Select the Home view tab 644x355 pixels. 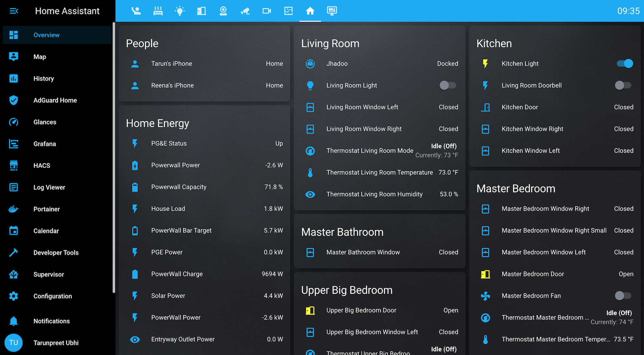[x=310, y=11]
